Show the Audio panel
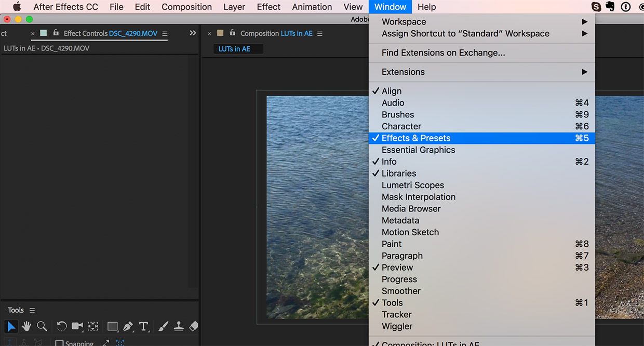Screen dimensions: 644x346 (482, 103)
